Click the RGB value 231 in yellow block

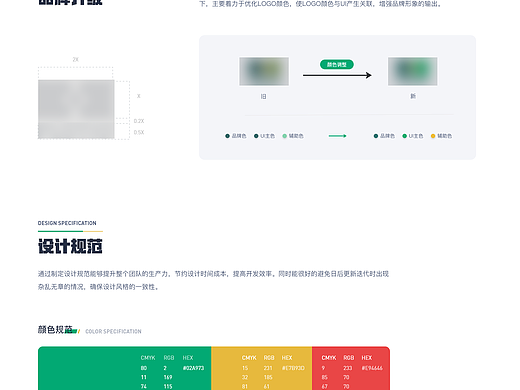point(268,368)
